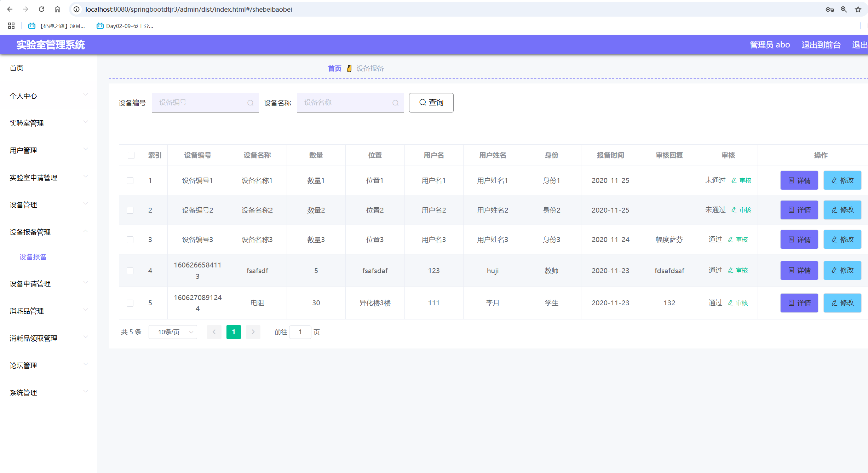Open 详情 for fsafsdf row
The width and height of the screenshot is (868, 473).
click(799, 270)
